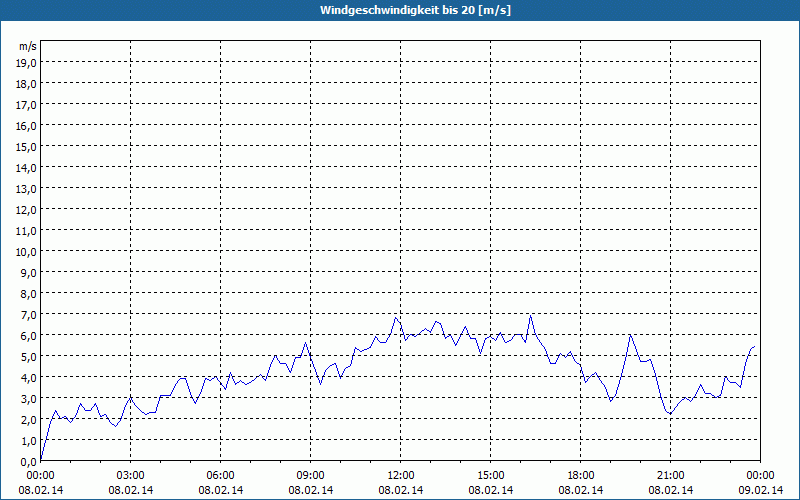800x500 pixels.
Task: Click the 21:00 time axis label
Action: (x=670, y=476)
